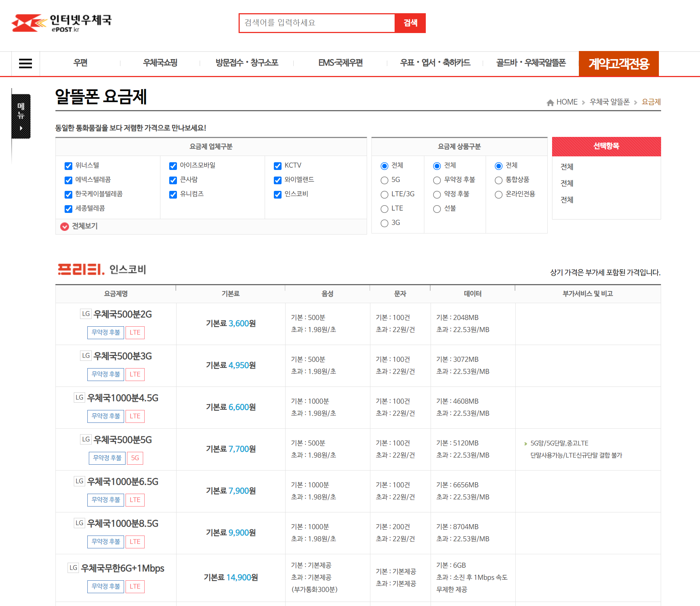Uncheck the 유니컴즈 provider checkbox
Viewport: 700px width, 606px height.
[173, 195]
